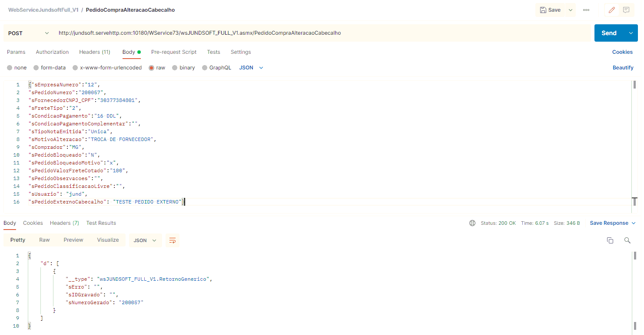Click the Beautify link
Screen dimensions: 644x335
point(623,68)
